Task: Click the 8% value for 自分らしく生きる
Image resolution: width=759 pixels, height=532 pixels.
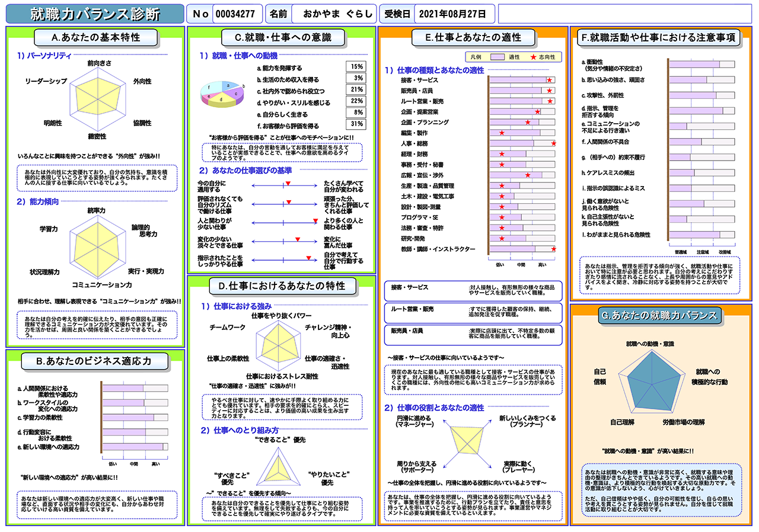Action: 355,113
